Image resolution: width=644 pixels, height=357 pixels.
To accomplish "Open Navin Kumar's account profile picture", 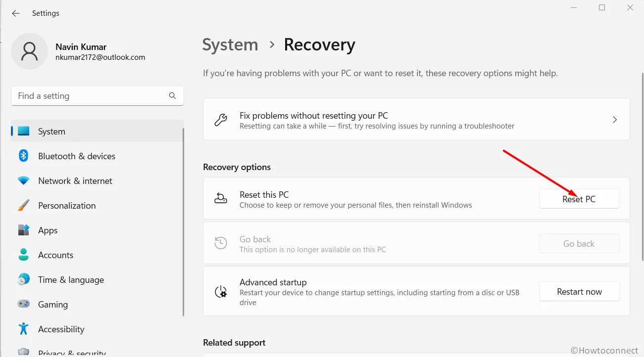I will (x=29, y=51).
